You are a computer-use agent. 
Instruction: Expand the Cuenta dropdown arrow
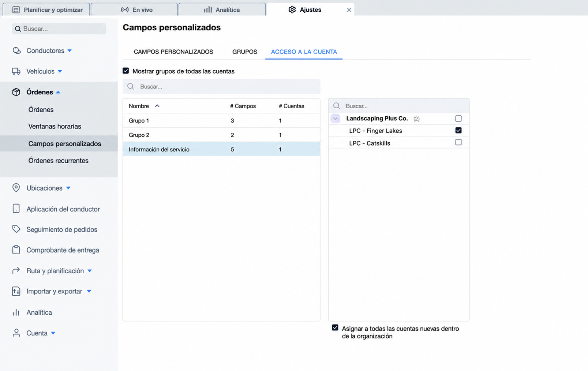pos(53,333)
